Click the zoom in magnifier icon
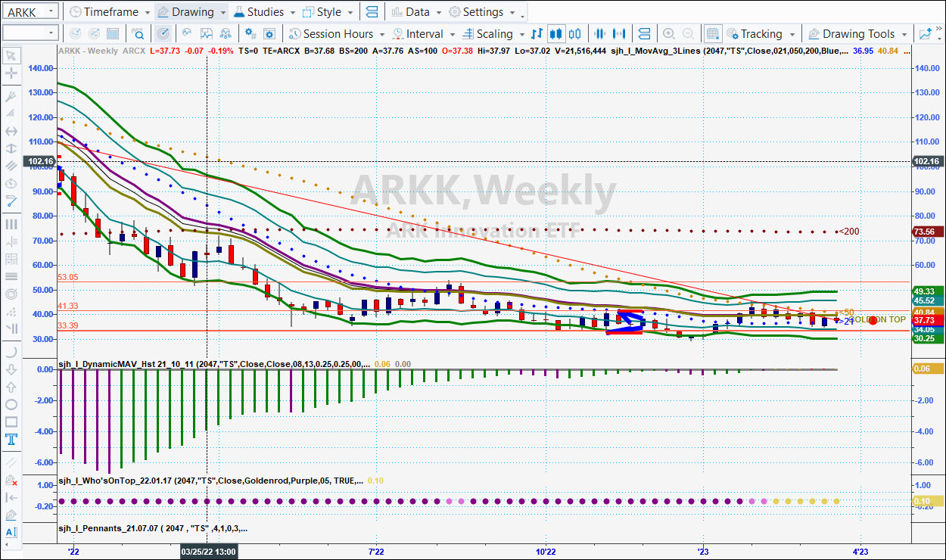Image resolution: width=946 pixels, height=560 pixels. [669, 33]
